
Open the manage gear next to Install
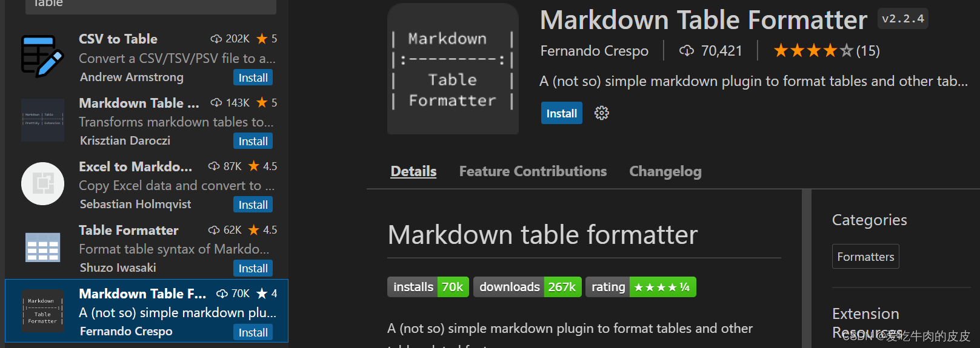pos(601,113)
